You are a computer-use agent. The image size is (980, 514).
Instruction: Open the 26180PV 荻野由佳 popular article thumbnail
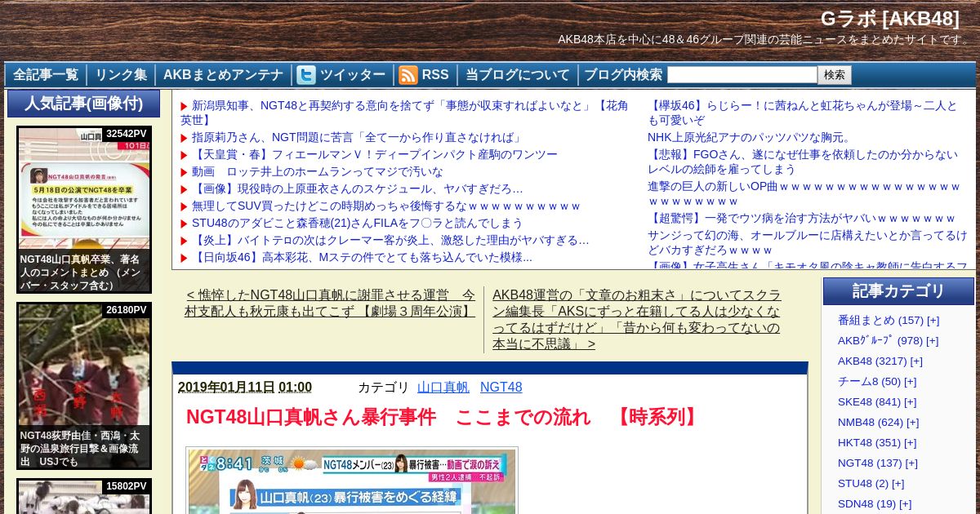[84, 386]
